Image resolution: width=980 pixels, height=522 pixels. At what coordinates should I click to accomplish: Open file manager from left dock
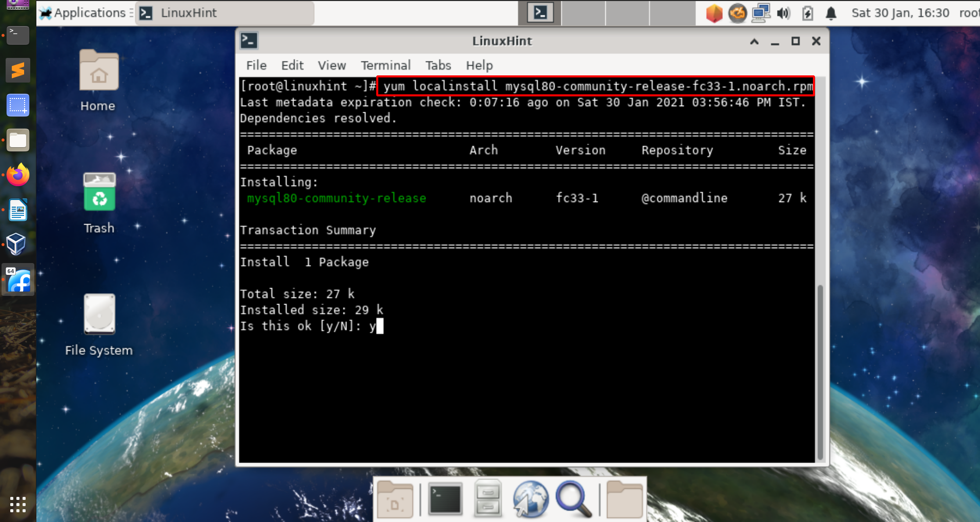click(18, 140)
